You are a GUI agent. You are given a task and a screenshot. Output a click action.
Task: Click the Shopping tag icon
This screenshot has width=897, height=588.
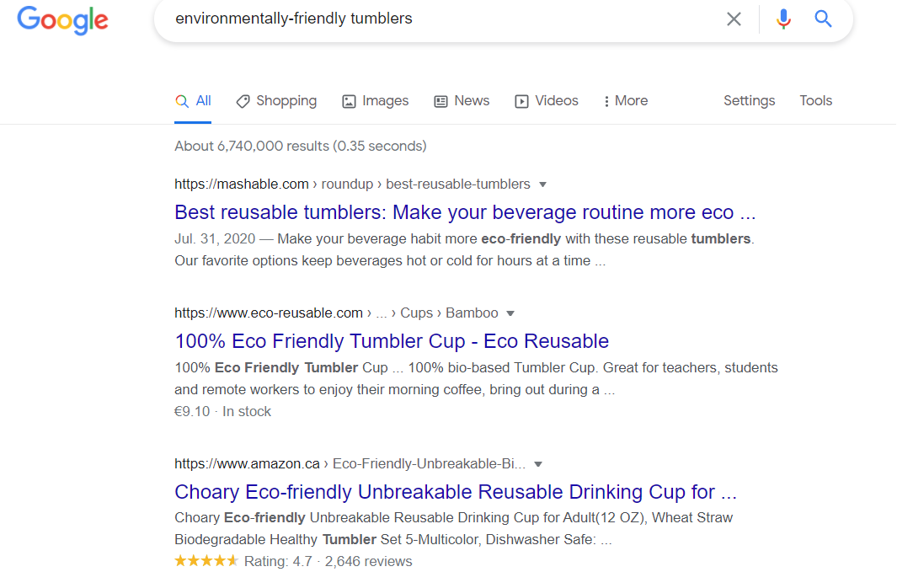point(243,101)
